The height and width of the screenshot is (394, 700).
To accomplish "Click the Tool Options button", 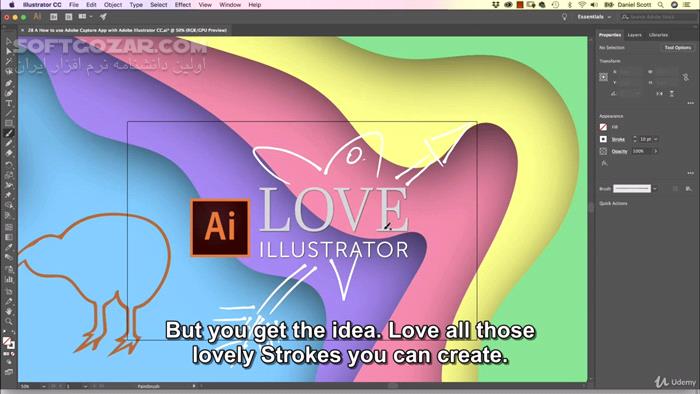I will pyautogui.click(x=678, y=48).
